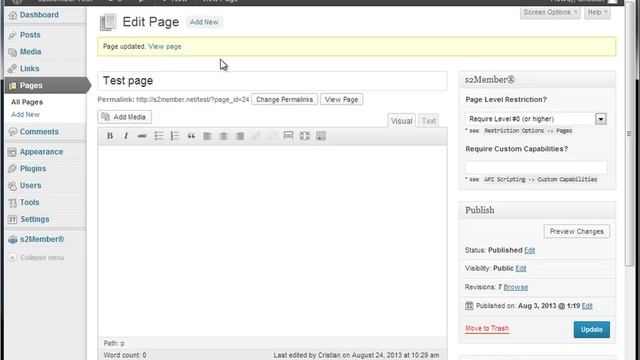This screenshot has width=640, height=360.
Task: Align text right
Action: (x=240, y=136)
